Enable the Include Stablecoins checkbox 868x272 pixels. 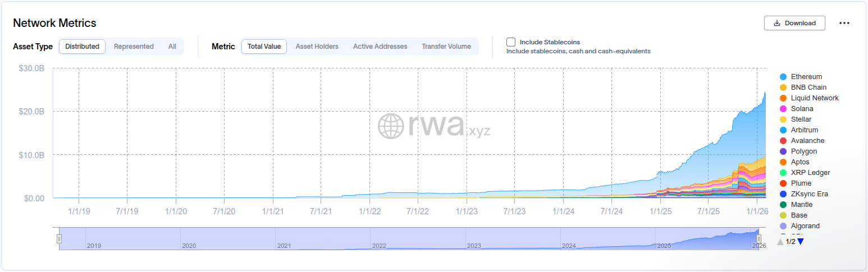pyautogui.click(x=511, y=42)
